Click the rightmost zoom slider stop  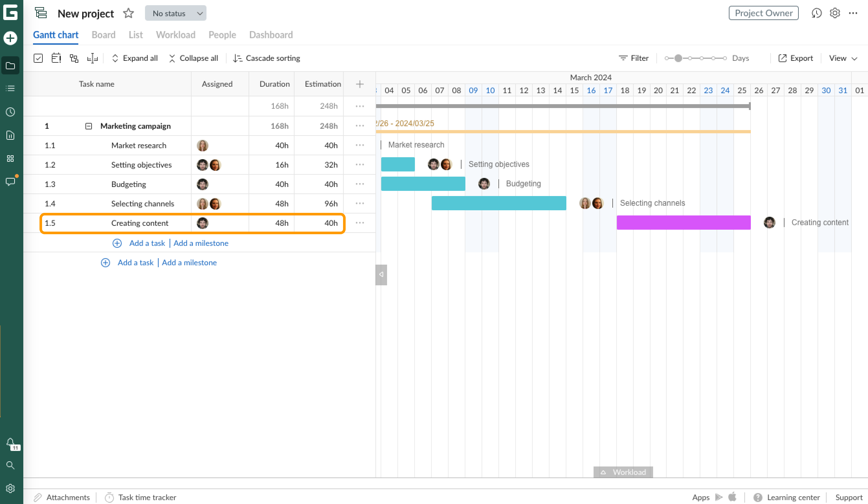pyautogui.click(x=725, y=58)
